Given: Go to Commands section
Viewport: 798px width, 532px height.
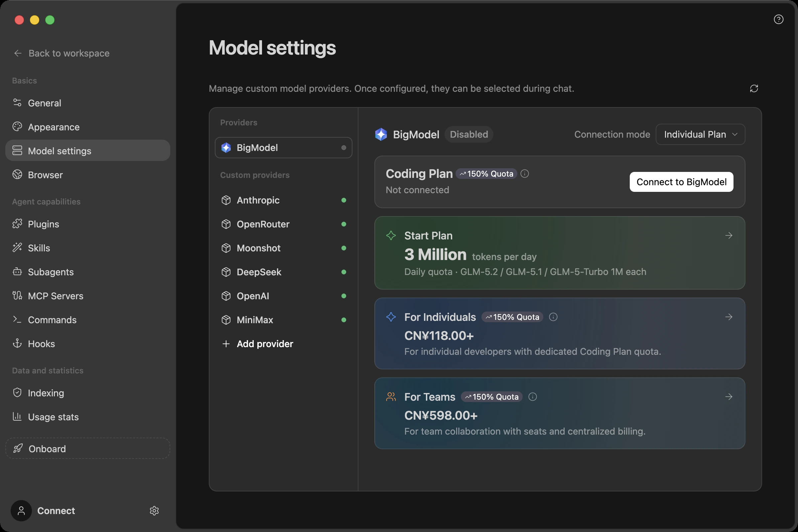Looking at the screenshot, I should tap(87, 320).
